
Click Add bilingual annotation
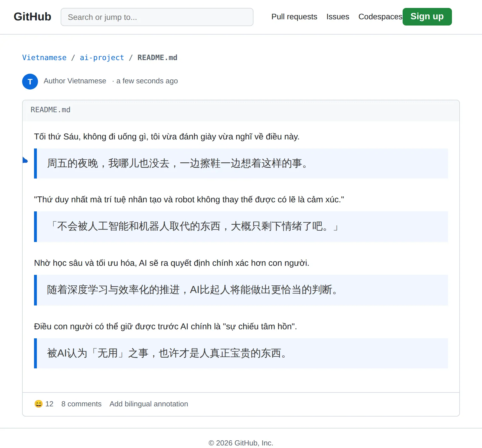(149, 404)
